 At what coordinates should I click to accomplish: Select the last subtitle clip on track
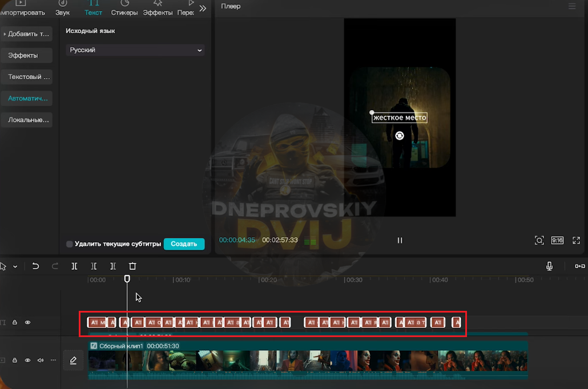click(456, 322)
